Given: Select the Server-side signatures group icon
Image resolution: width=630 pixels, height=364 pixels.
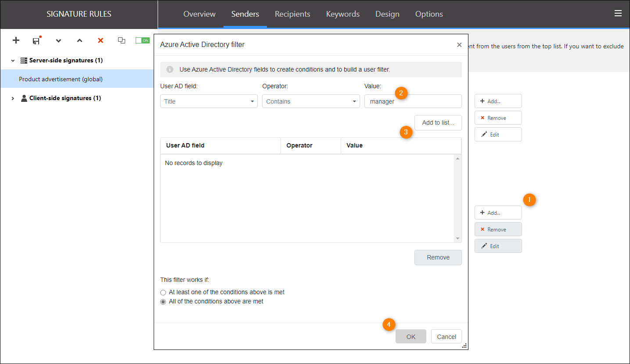Looking at the screenshot, I should tap(25, 60).
